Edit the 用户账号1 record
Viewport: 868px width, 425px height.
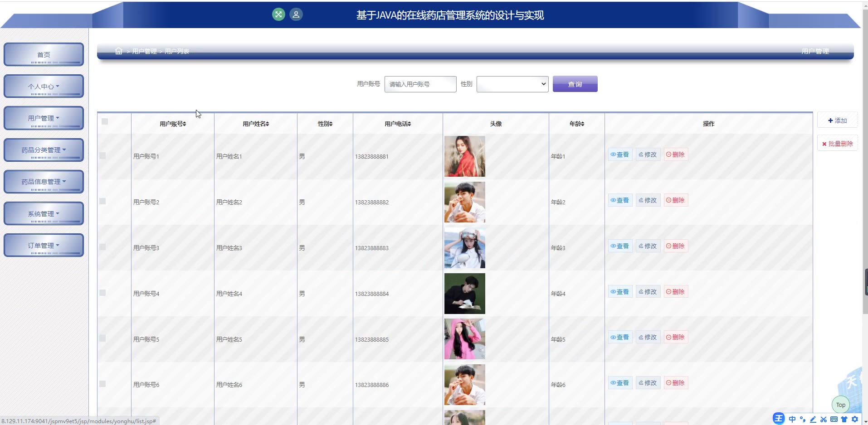pyautogui.click(x=648, y=155)
